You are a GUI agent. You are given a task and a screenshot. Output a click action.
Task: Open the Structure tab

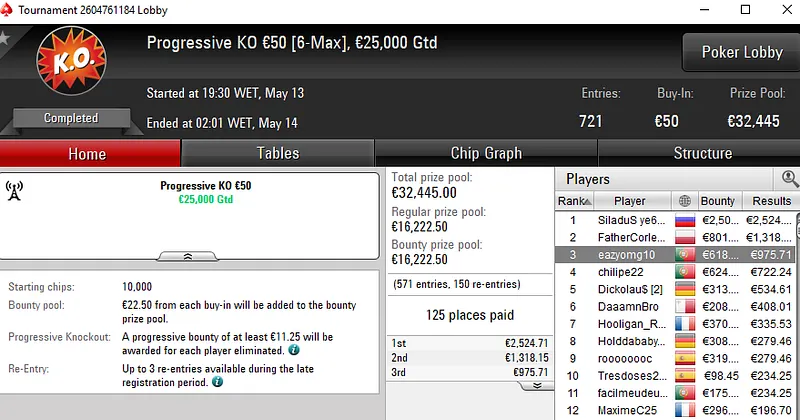[x=702, y=153]
